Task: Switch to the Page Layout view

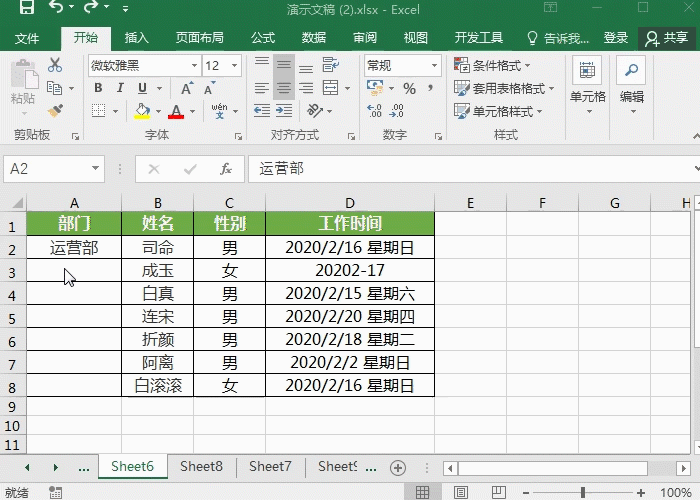Action: (x=461, y=492)
